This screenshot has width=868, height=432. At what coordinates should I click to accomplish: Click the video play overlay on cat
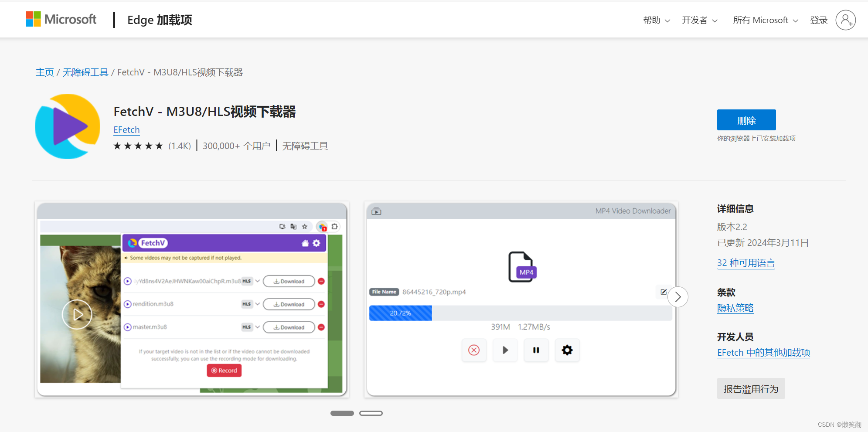(77, 314)
